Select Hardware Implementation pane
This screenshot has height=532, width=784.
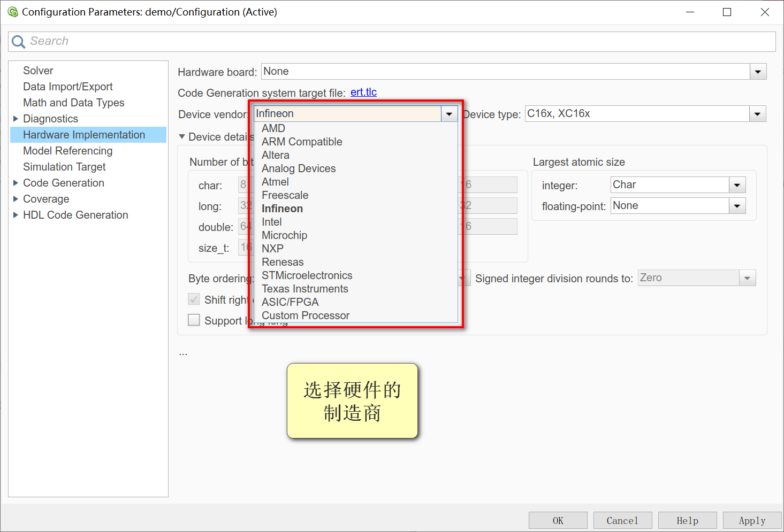(88, 135)
